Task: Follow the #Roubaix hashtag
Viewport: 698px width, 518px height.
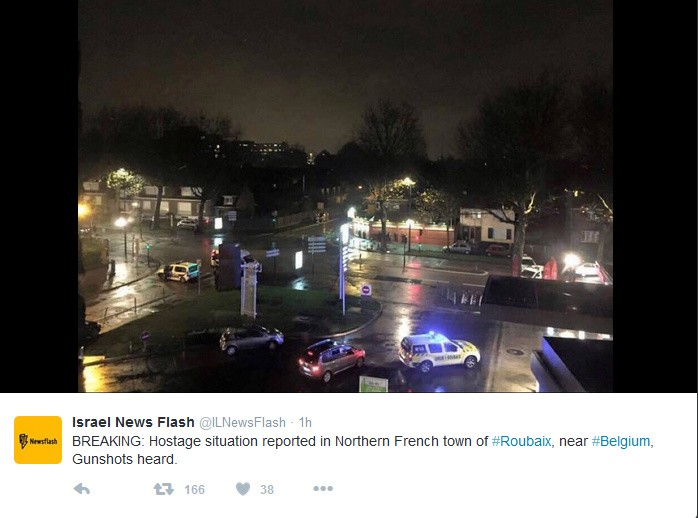Action: 521,441
